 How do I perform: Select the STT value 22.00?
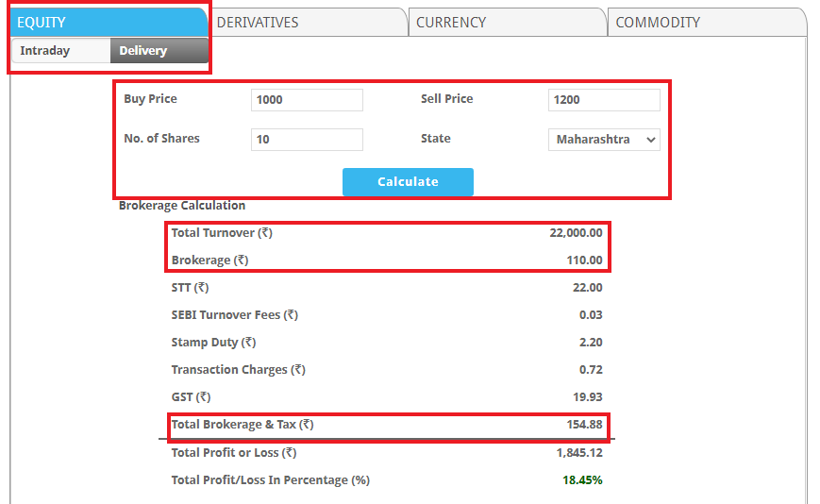[x=587, y=288]
